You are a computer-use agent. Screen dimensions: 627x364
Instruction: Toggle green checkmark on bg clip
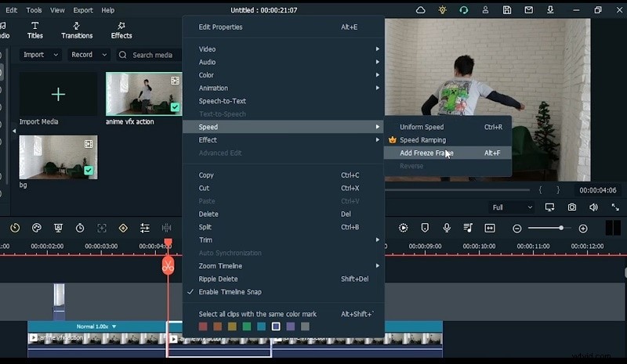pos(89,171)
